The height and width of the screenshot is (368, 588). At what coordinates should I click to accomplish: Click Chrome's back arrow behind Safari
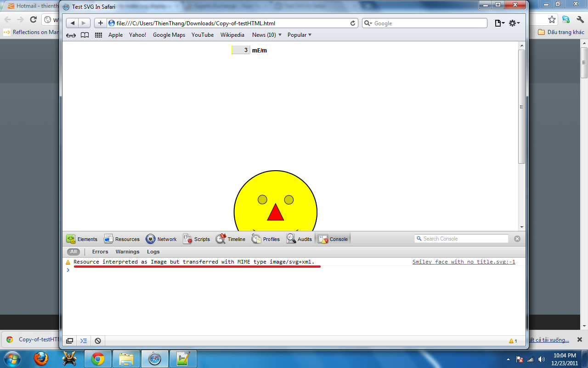tap(8, 19)
